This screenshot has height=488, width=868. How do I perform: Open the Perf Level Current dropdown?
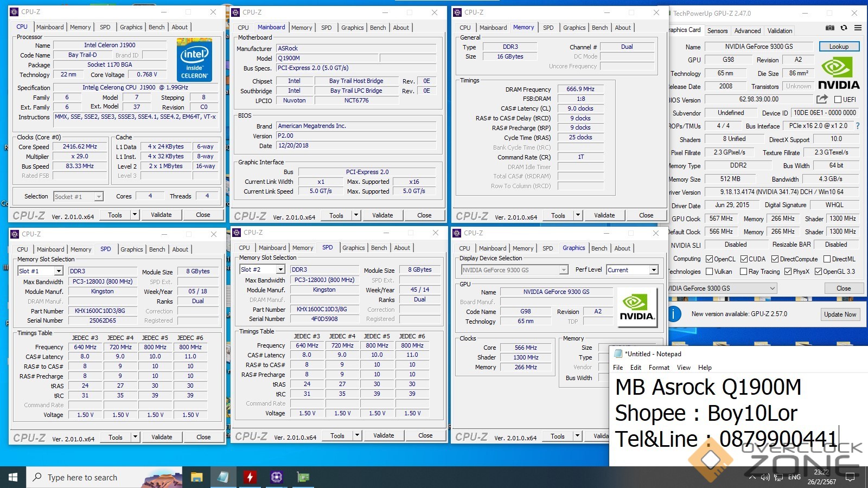point(654,270)
